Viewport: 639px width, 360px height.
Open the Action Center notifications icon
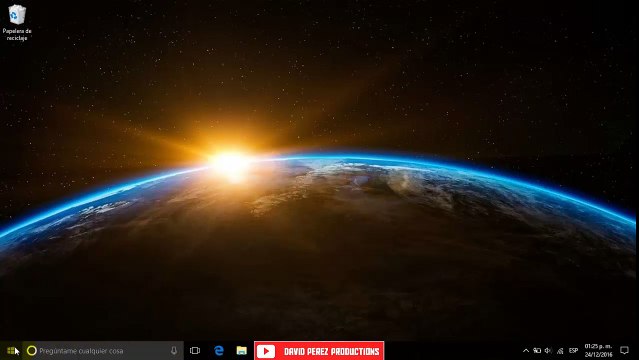point(624,351)
